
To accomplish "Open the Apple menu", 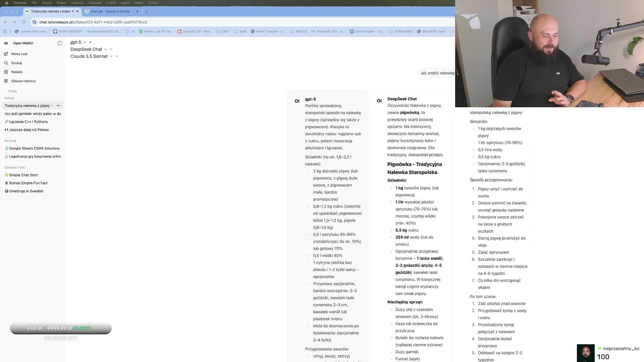I will click(x=6, y=3).
